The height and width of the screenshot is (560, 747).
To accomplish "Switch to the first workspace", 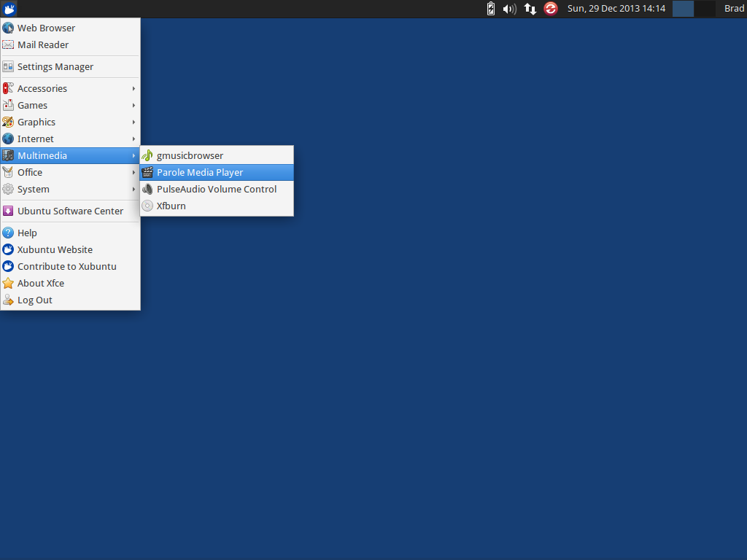I will tap(683, 9).
